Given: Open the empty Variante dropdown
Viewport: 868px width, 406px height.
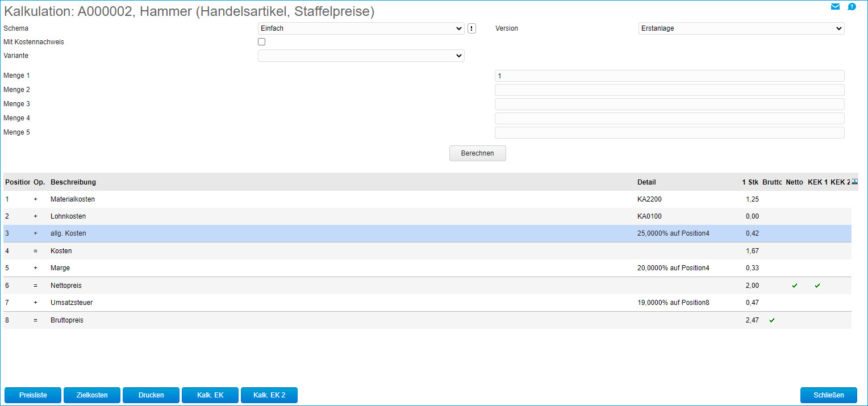Looking at the screenshot, I should tap(361, 56).
